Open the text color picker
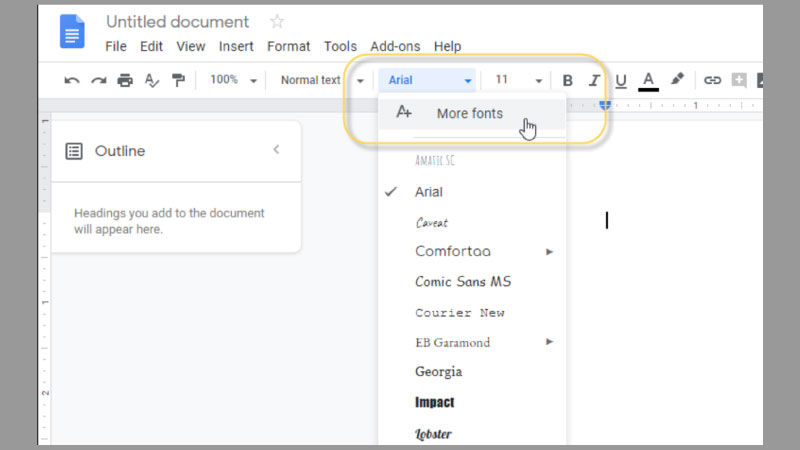 (648, 80)
